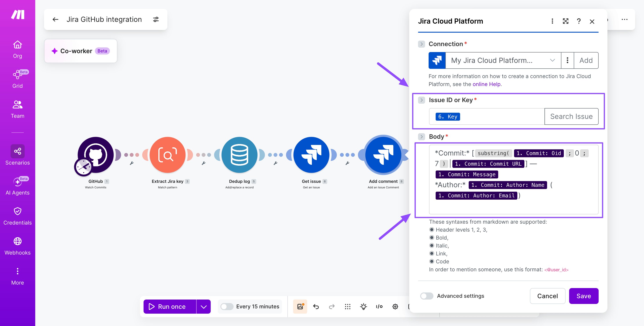Click the save scenario icon in toolbar

pos(300,306)
